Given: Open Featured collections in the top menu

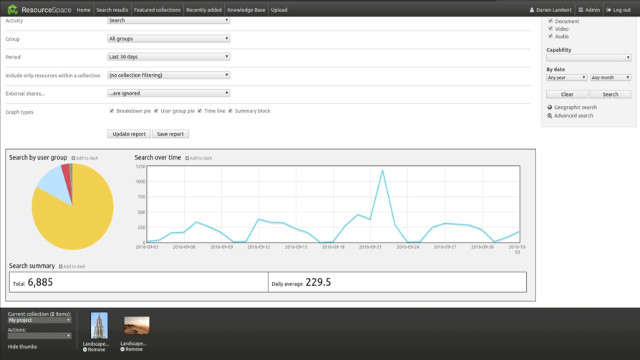Looking at the screenshot, I should tap(157, 10).
